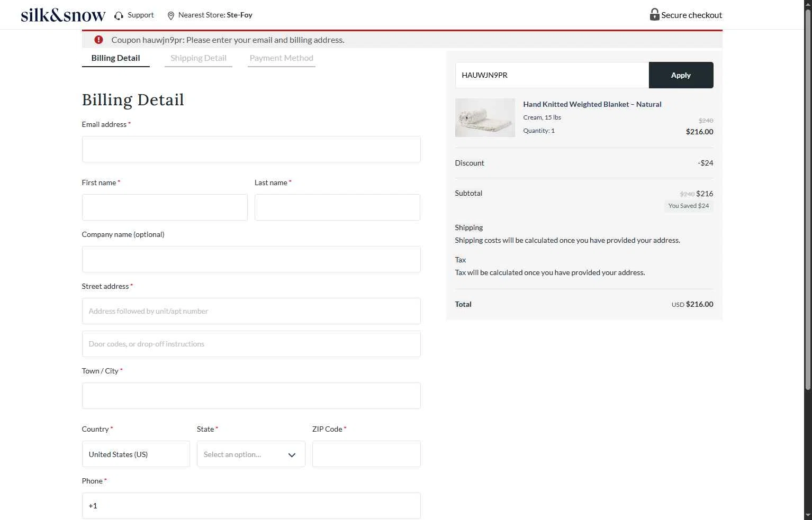This screenshot has width=812, height=520.
Task: Click the Secure checkout text
Action: pyautogui.click(x=692, y=15)
